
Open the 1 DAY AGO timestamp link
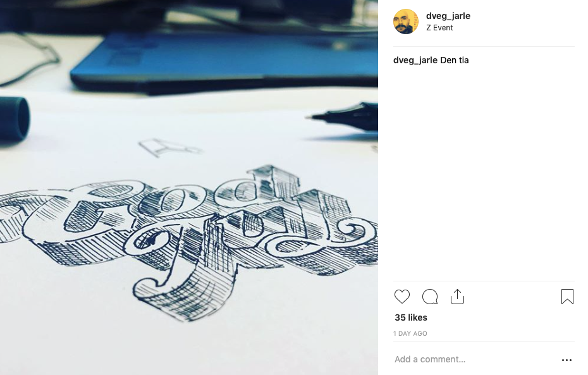tap(410, 333)
